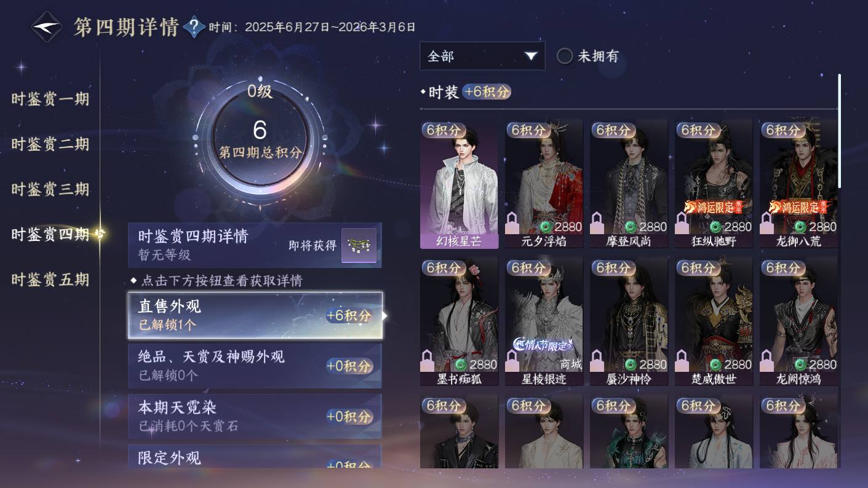Expand the 直售外观 arrow indicator
The image size is (868, 488).
[384, 315]
